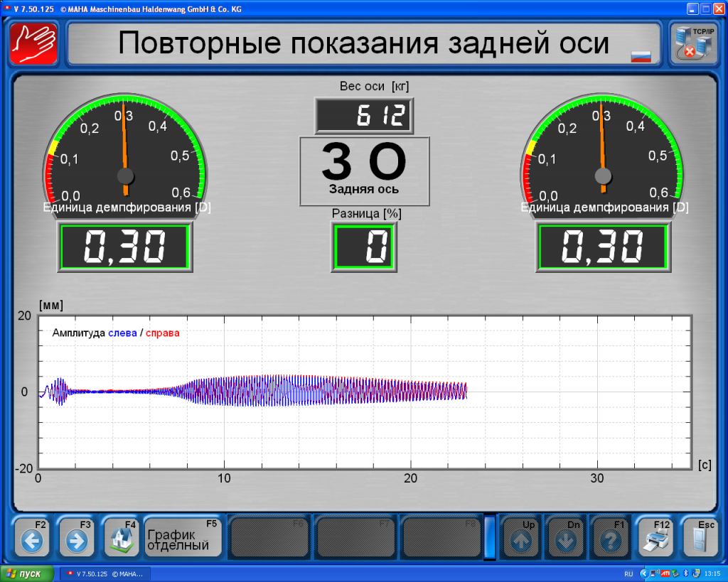Click the blue progress bar between function keys
The width and height of the screenshot is (728, 582).
coord(488,538)
